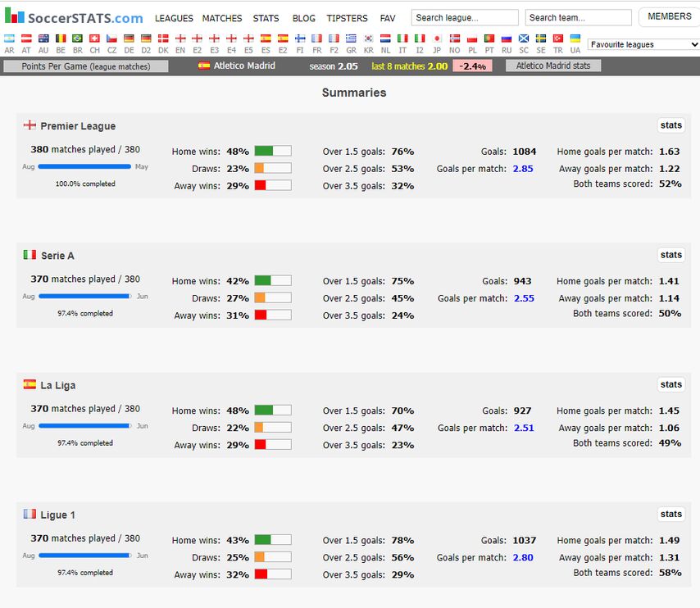Select the Greece GR flag
This screenshot has height=608, width=700.
352,39
